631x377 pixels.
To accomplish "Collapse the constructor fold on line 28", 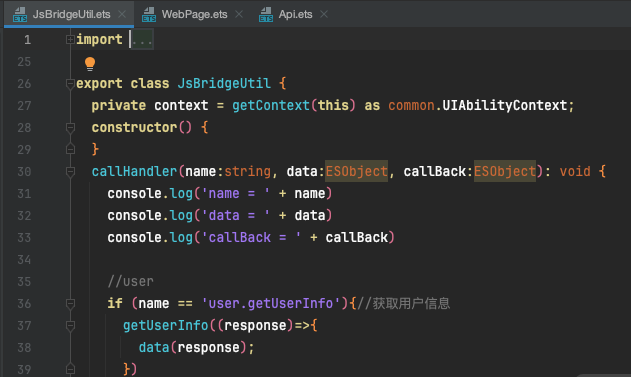I will pos(70,128).
